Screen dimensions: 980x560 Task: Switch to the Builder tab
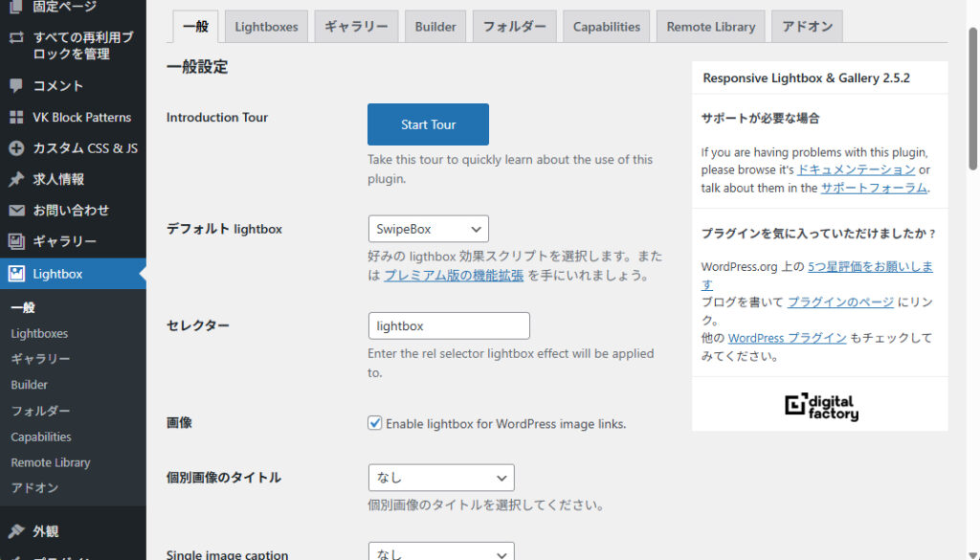(x=435, y=27)
